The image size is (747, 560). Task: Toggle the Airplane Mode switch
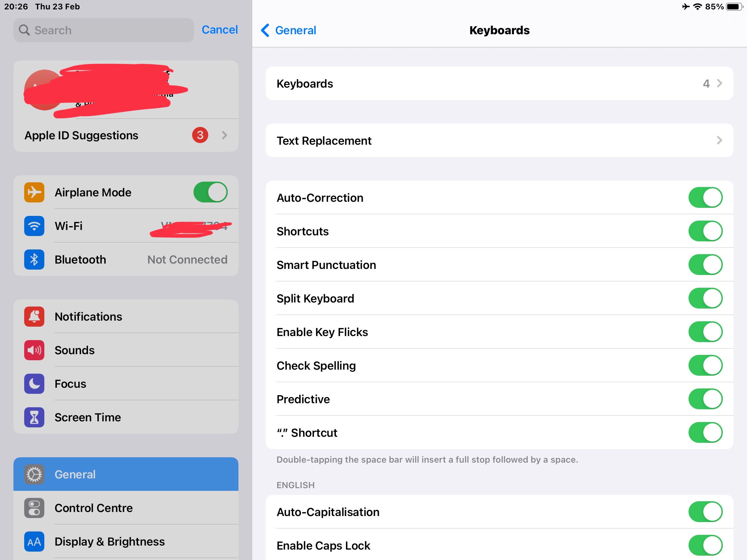click(x=210, y=192)
